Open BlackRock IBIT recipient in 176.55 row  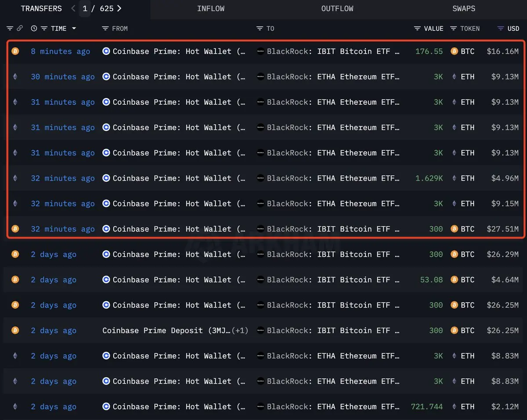pyautogui.click(x=333, y=51)
